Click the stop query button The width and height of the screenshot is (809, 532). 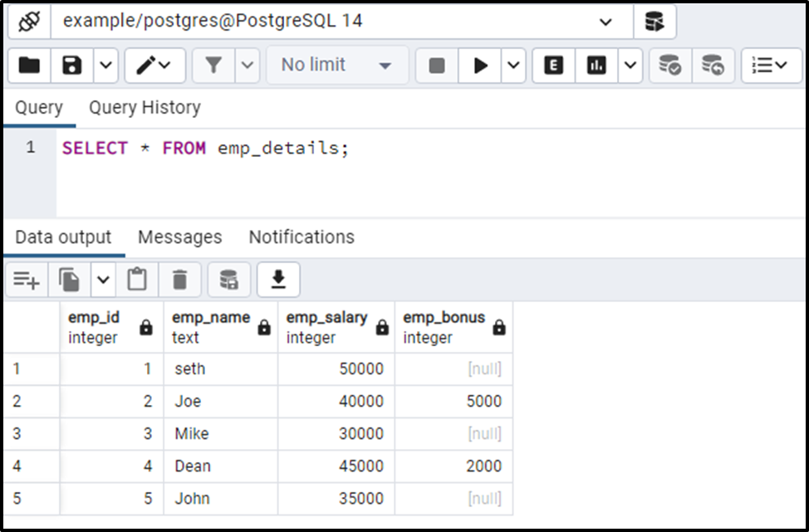pyautogui.click(x=436, y=65)
